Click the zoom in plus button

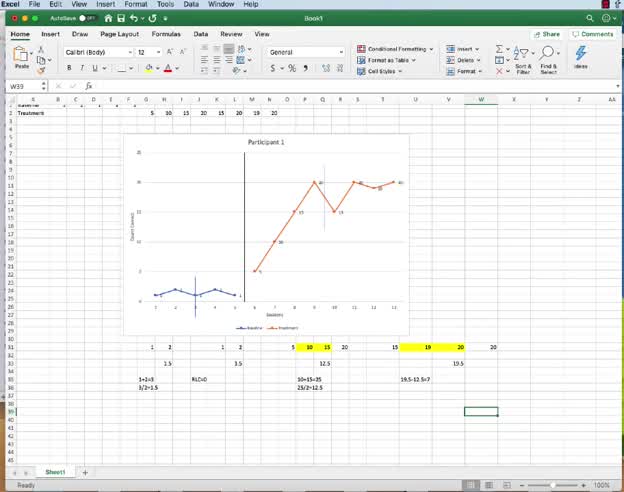point(583,485)
